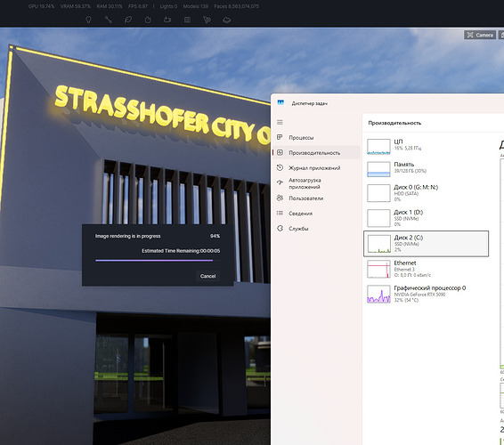Open the terrain tool icon
504x445 pixels.
tap(226, 20)
